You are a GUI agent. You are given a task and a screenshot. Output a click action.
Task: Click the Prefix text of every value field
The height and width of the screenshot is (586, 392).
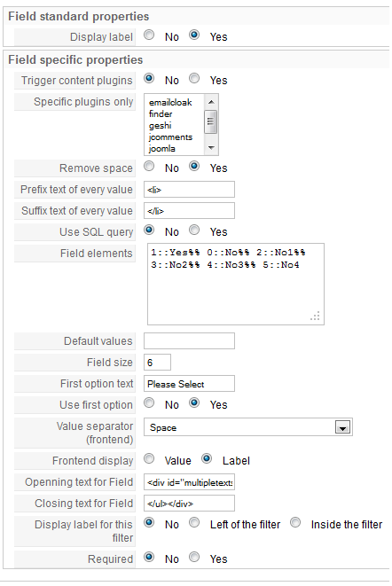tap(189, 190)
